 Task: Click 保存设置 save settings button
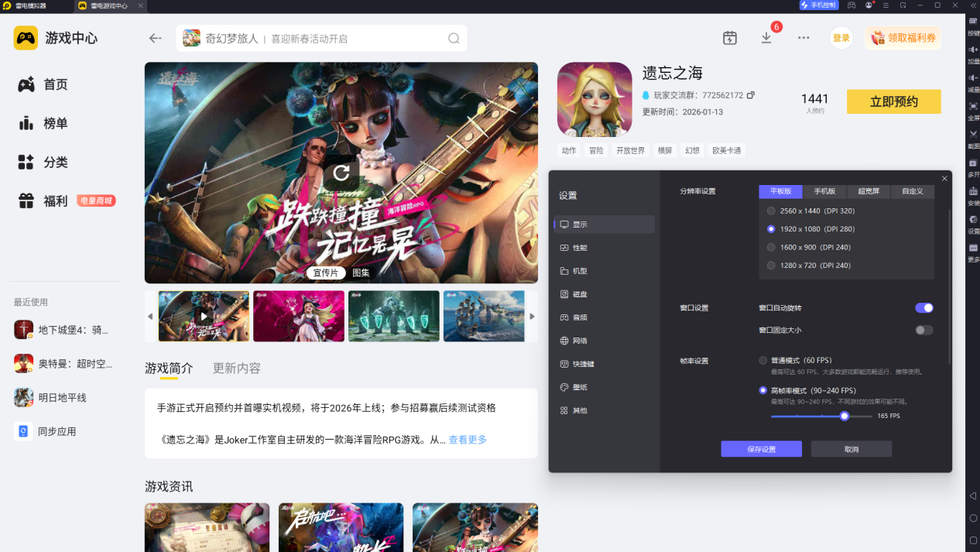point(761,449)
